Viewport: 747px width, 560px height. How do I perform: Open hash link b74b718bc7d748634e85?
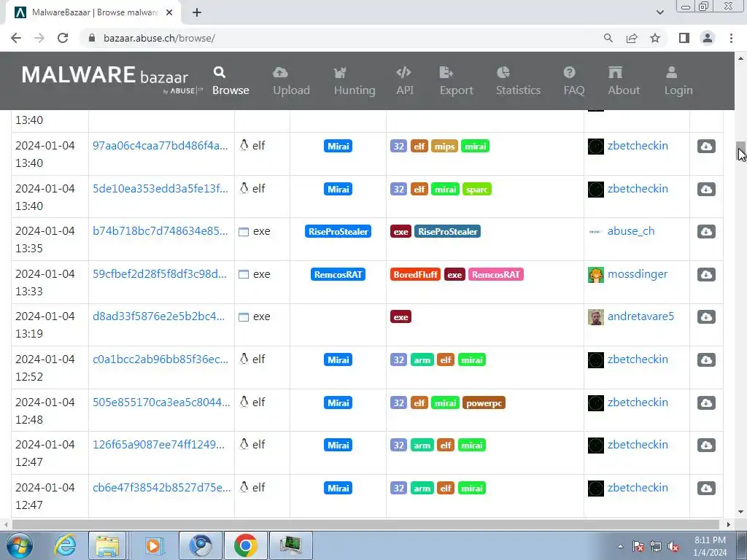160,230
